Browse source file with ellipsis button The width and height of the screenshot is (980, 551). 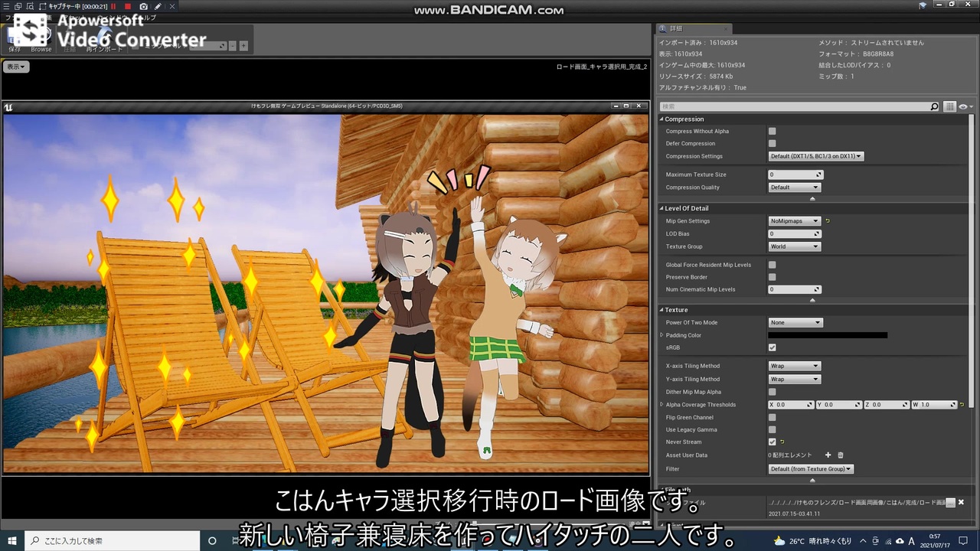click(x=950, y=502)
